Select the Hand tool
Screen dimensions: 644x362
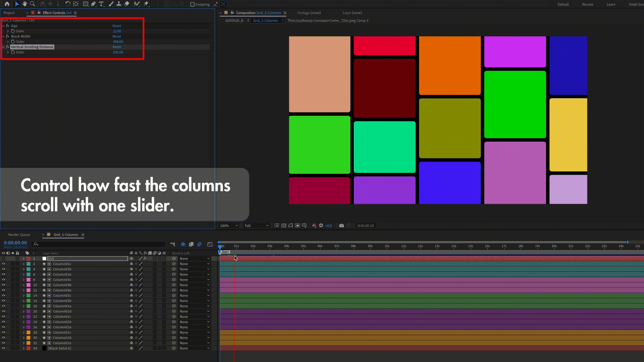tap(24, 4)
